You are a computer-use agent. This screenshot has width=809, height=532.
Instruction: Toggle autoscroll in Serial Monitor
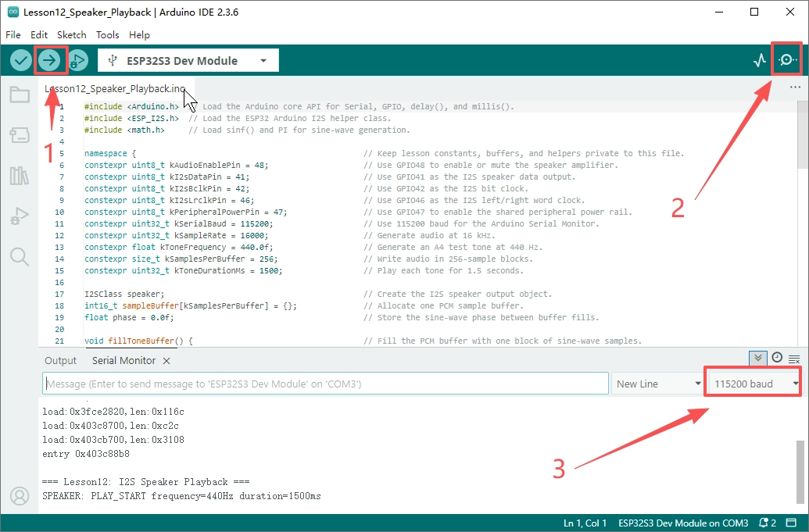click(757, 358)
